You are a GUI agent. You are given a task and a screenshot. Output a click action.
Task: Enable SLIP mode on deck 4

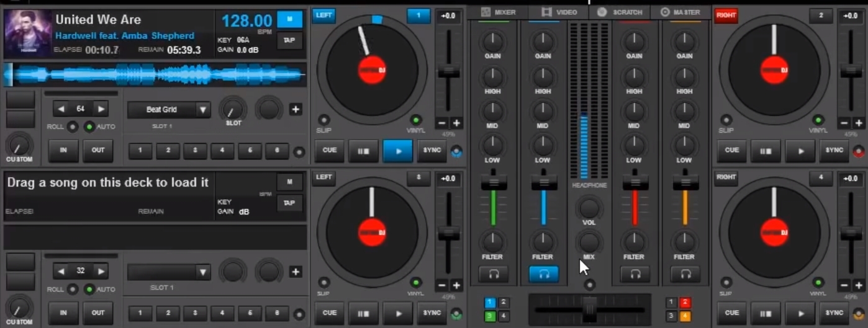[725, 282]
